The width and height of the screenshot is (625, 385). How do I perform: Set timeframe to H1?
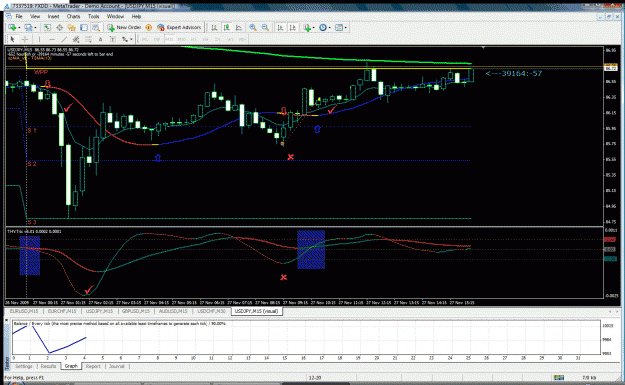click(x=193, y=39)
